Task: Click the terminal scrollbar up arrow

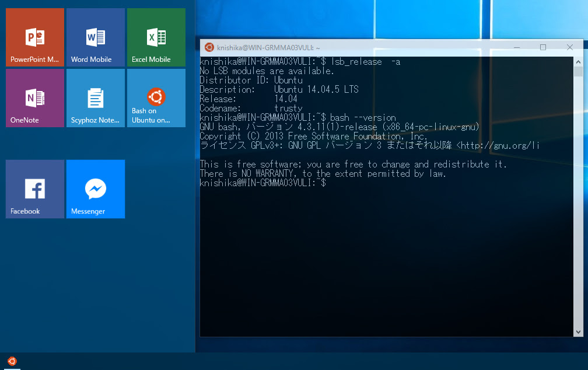Action: tap(578, 61)
